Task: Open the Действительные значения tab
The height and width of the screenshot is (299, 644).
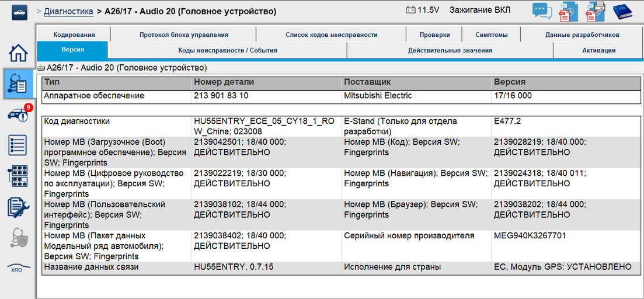Action: click(450, 51)
